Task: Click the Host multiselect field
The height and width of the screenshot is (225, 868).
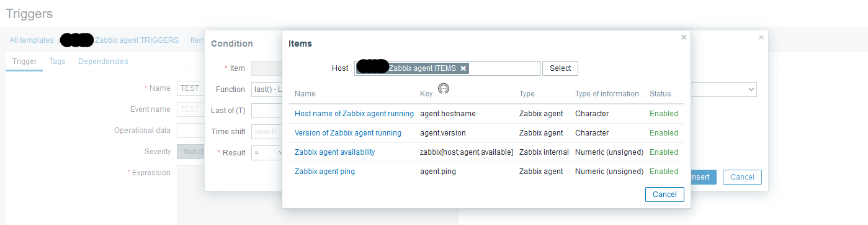Action: [x=447, y=68]
